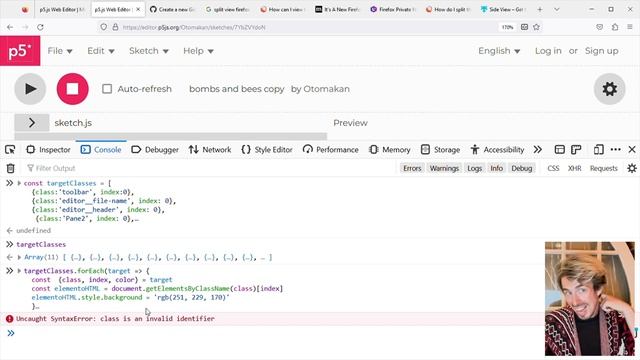
Task: Switch to the Create a new GitHub tab
Action: 172,9
